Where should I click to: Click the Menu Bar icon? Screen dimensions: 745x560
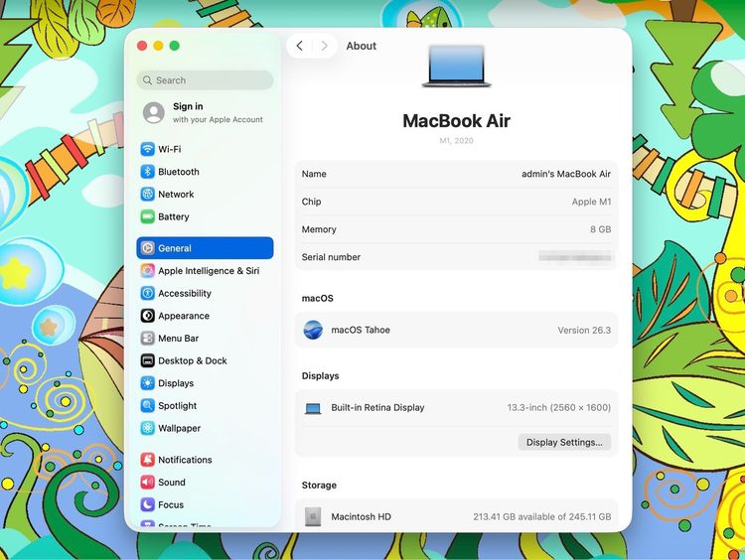click(x=148, y=339)
